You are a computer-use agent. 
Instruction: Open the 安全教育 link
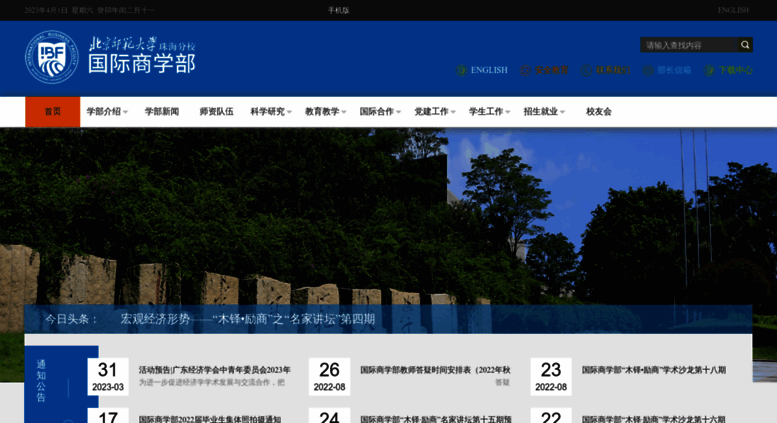552,70
